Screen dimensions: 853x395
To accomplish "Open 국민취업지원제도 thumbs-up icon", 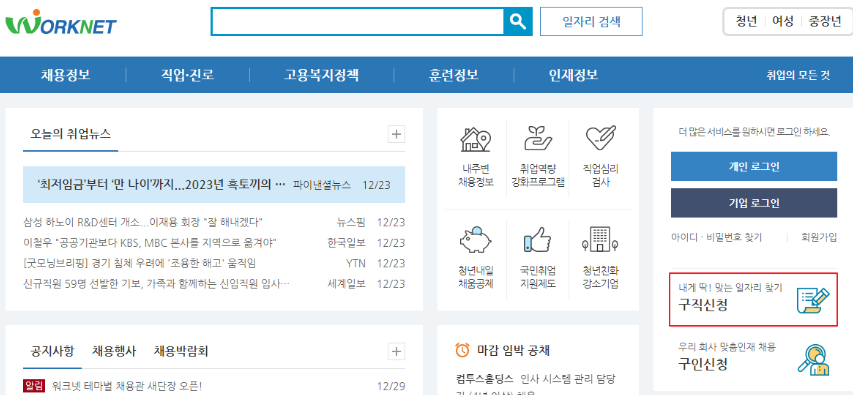I will pyautogui.click(x=537, y=240).
